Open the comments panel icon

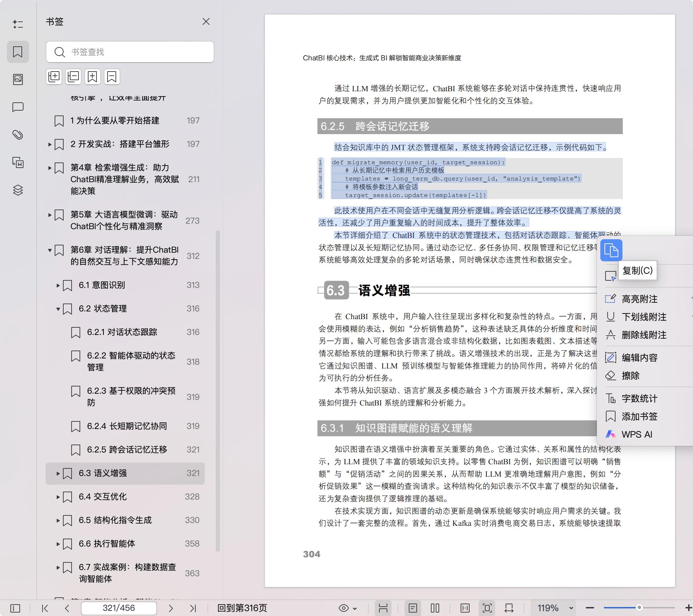(18, 107)
